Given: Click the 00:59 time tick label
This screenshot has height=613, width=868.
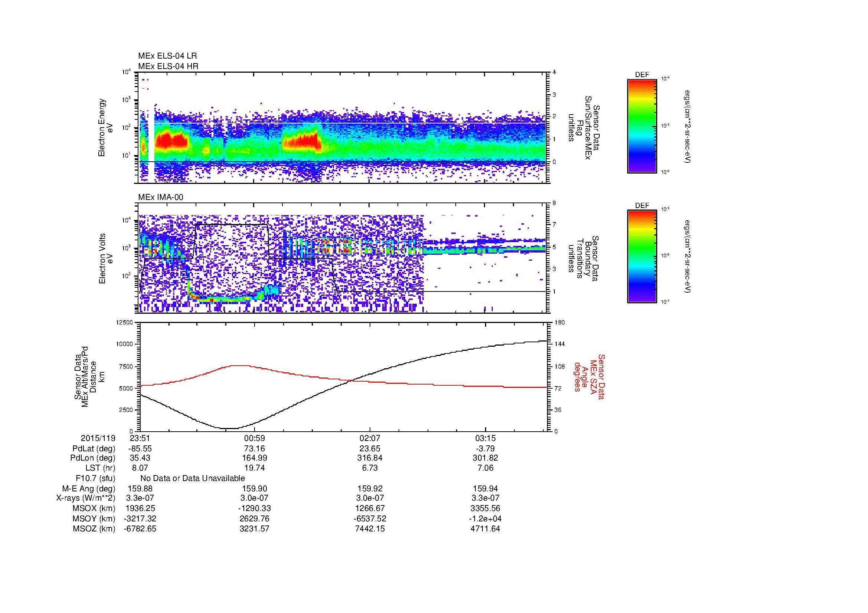Looking at the screenshot, I should pyautogui.click(x=255, y=438).
